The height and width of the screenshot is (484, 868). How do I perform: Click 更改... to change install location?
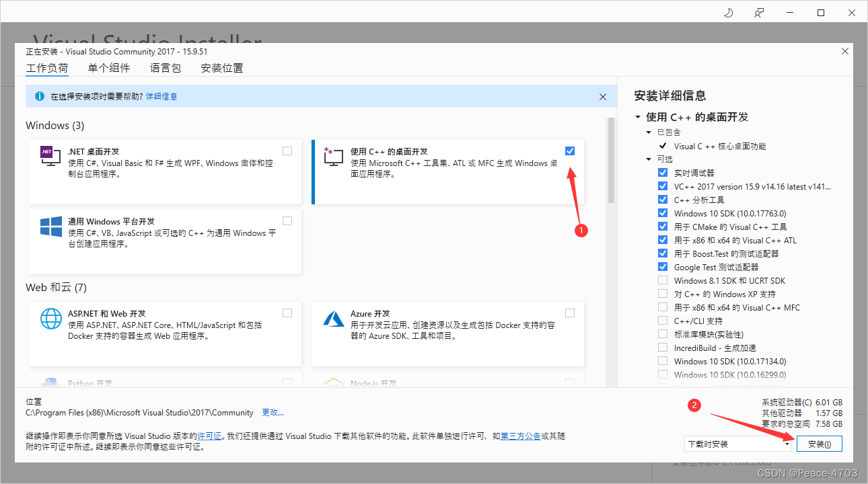(x=273, y=413)
